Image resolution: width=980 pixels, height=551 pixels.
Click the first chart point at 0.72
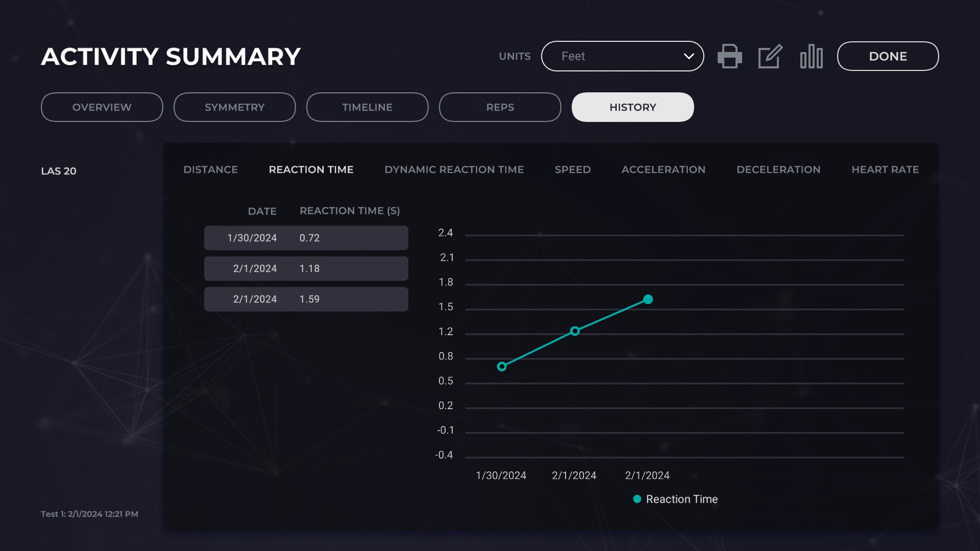pos(502,366)
